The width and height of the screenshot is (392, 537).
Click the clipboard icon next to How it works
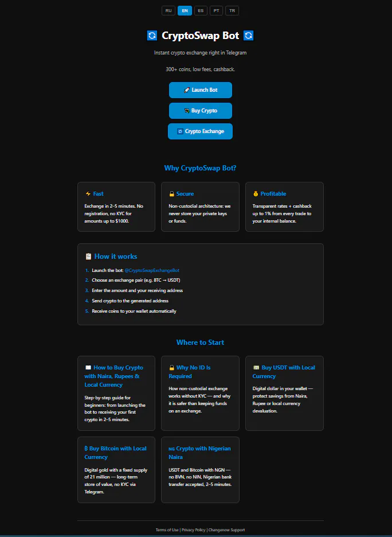[x=88, y=256]
